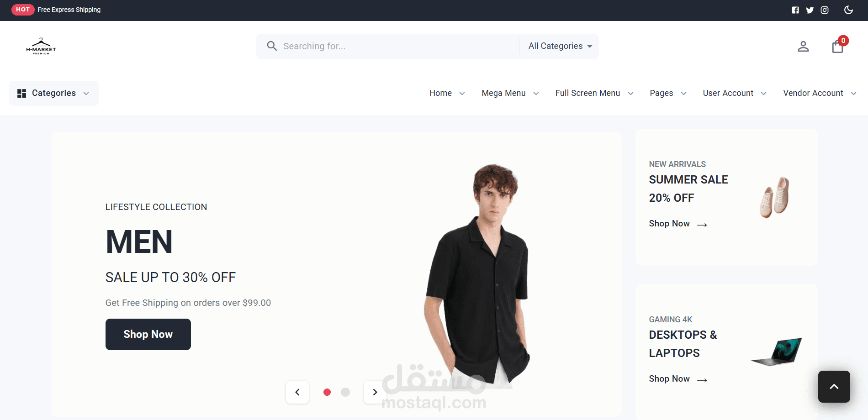Click the MEN banner heading

[x=139, y=242]
